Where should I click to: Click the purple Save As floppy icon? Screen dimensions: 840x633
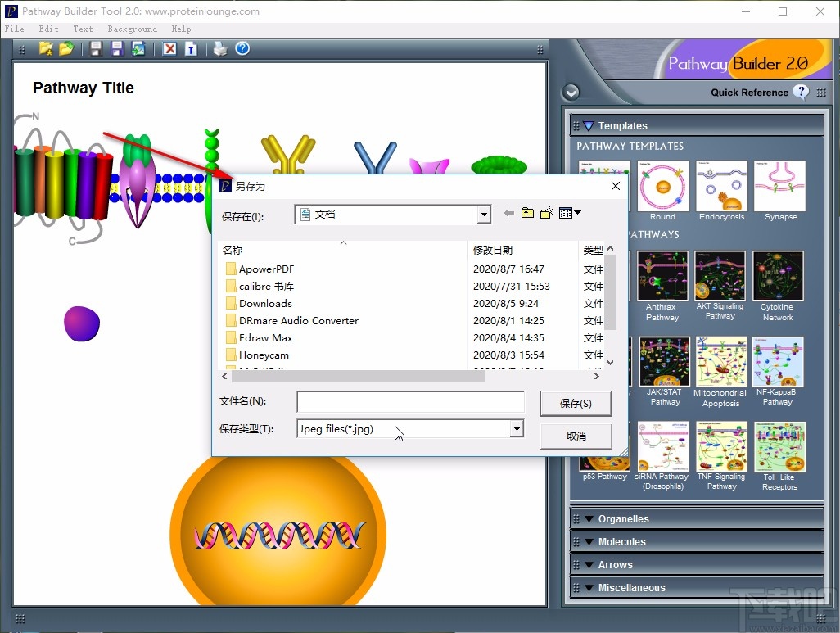tap(117, 49)
